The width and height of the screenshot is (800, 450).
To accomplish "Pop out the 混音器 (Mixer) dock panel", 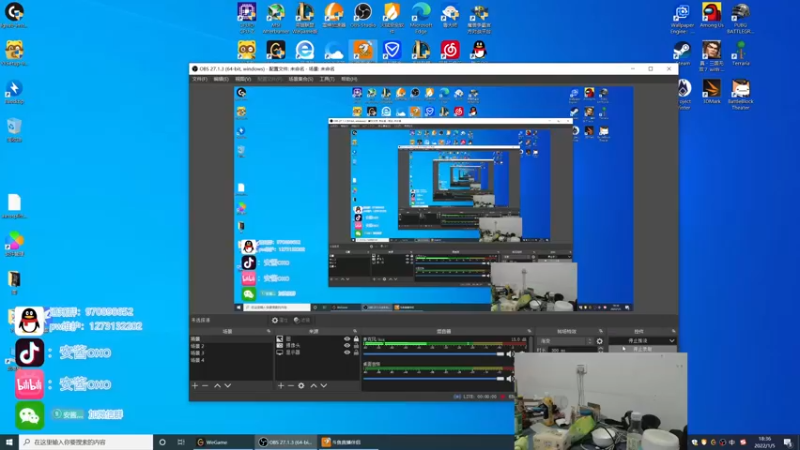I will (x=529, y=331).
